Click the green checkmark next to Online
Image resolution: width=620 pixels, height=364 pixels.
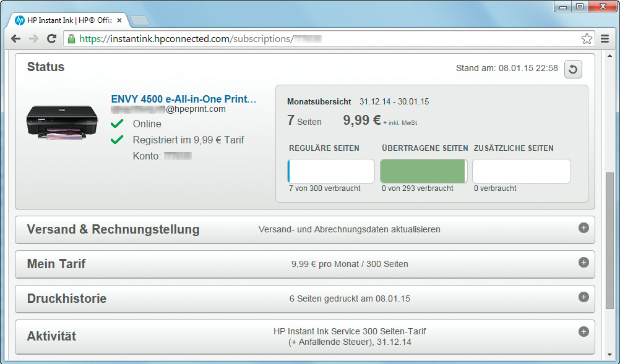[x=117, y=124]
